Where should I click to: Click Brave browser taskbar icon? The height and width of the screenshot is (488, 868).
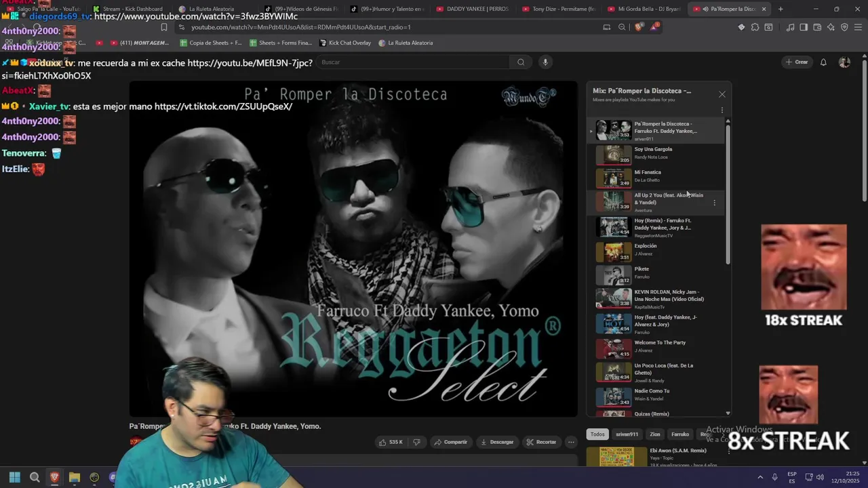54,477
